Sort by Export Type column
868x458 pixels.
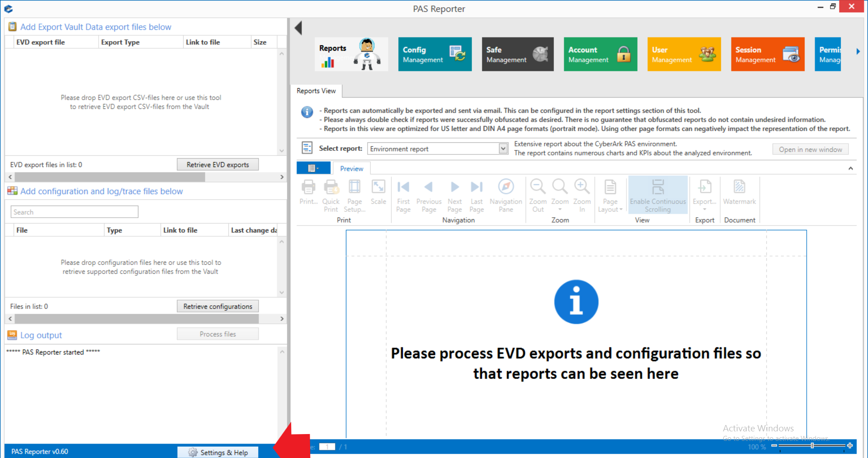pyautogui.click(x=141, y=42)
